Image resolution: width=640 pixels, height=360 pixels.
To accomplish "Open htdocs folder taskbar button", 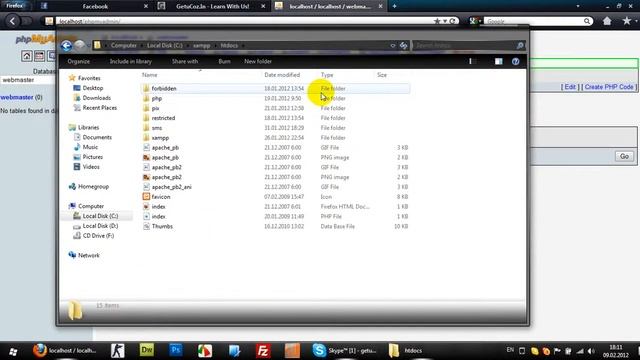I will (406, 350).
